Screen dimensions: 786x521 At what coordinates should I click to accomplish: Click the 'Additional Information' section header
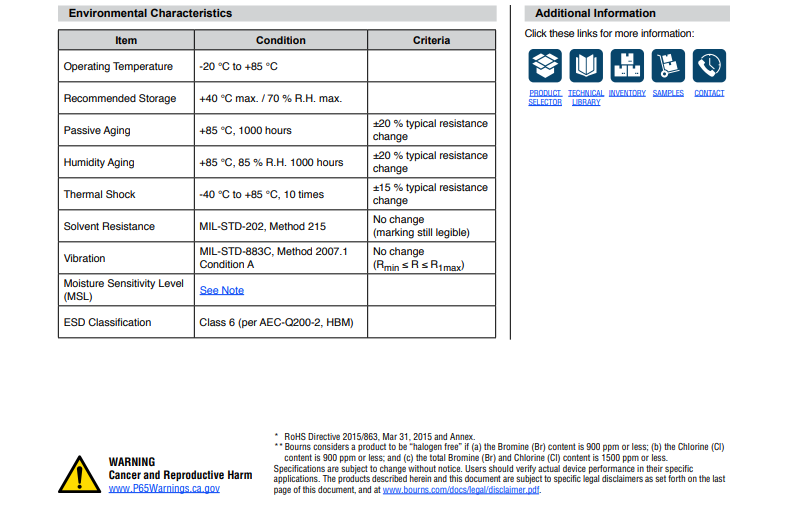595,13
